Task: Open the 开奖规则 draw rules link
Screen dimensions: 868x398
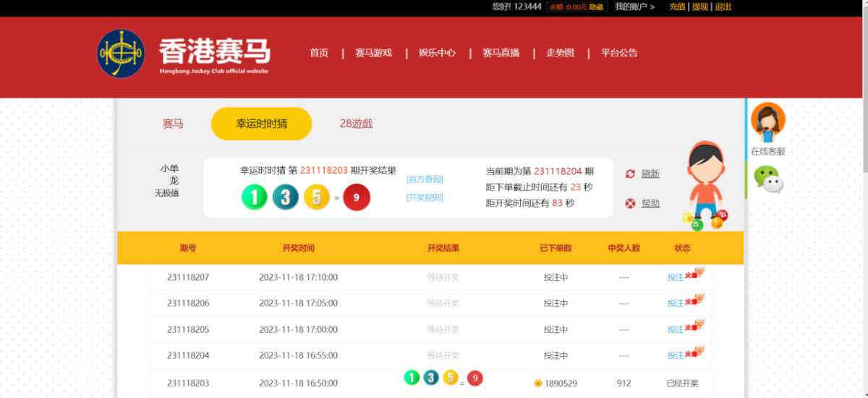Action: [425, 198]
